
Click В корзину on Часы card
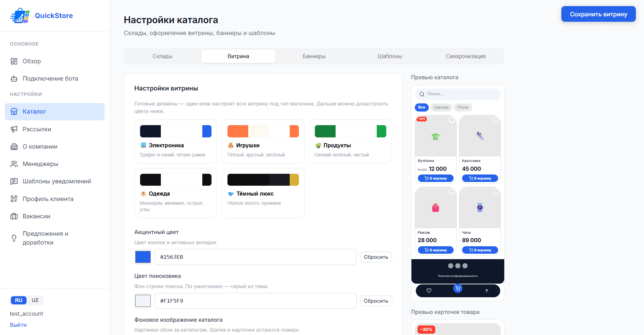(480, 250)
